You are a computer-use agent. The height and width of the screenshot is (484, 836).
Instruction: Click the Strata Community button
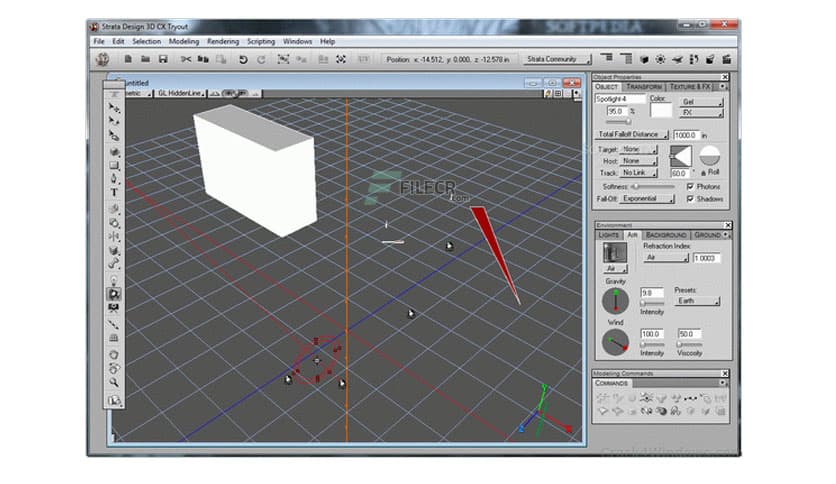click(557, 59)
